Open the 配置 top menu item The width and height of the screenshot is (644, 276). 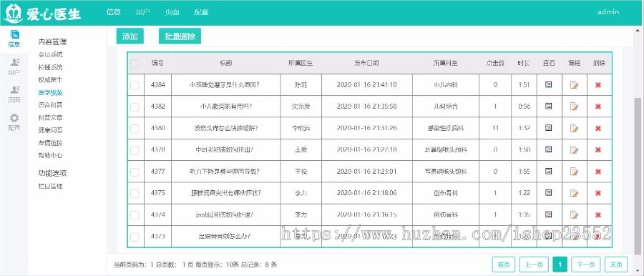click(x=201, y=12)
